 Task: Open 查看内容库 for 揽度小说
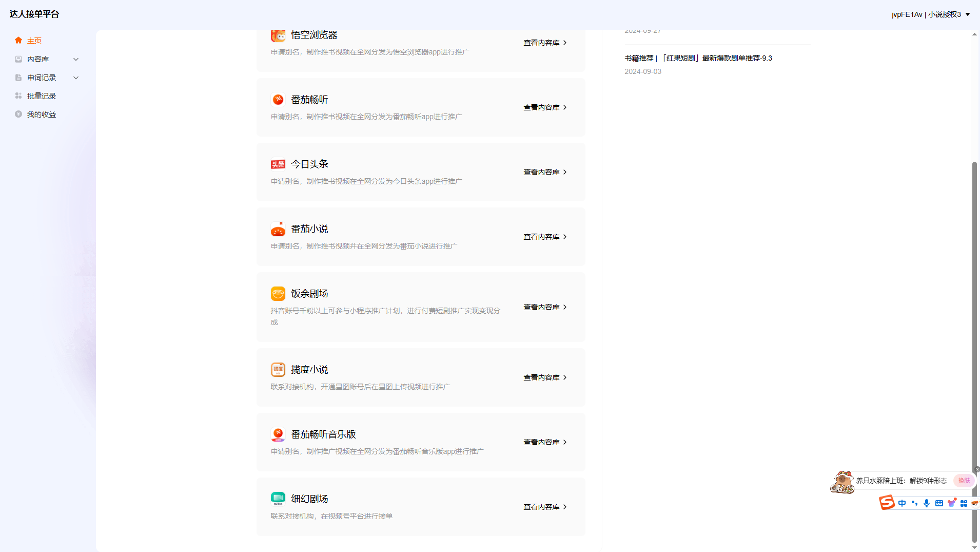[x=545, y=377]
